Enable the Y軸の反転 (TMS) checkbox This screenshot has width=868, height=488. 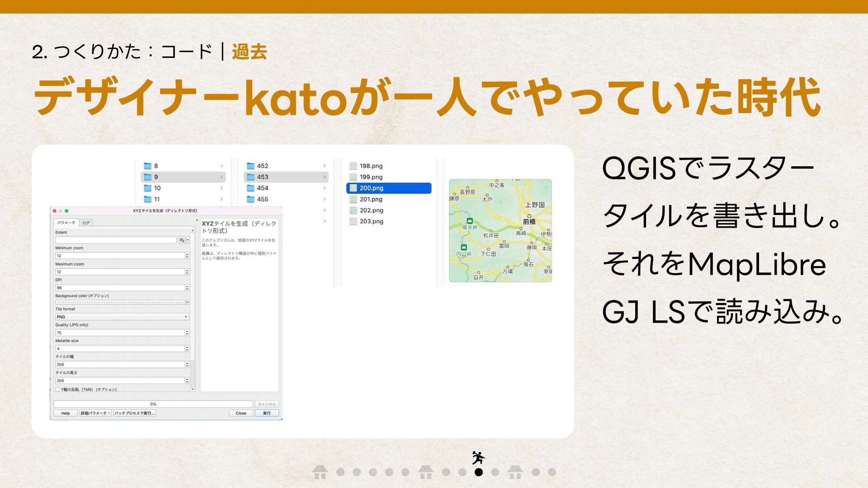click(58, 389)
